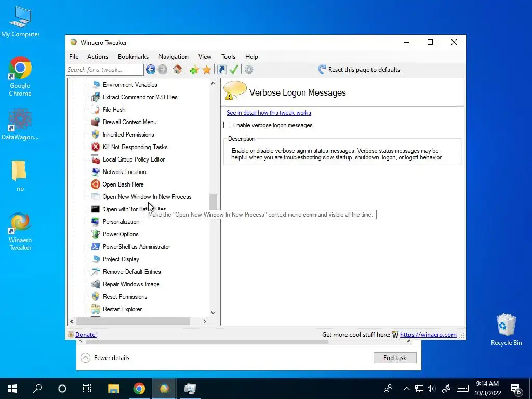Click the Project Display icon

[96, 259]
